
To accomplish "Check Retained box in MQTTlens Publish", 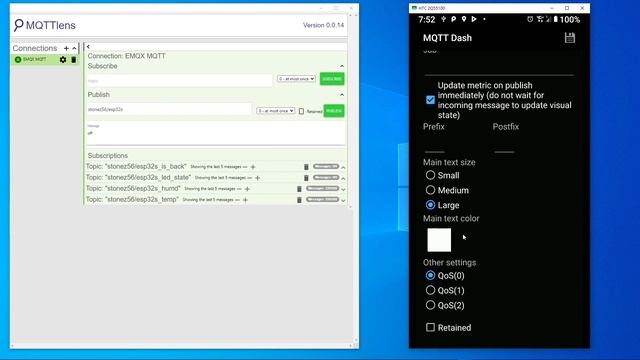I will [x=301, y=111].
